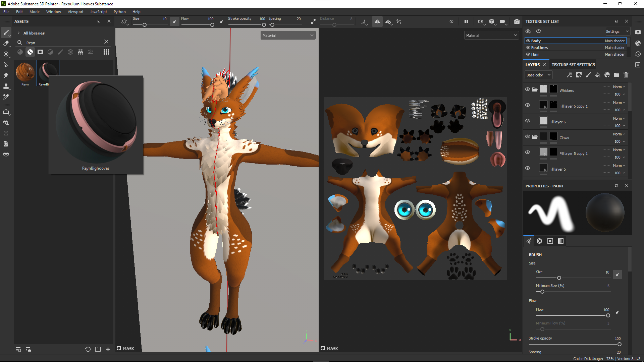Switch to Texture Set Settings tab

click(573, 65)
